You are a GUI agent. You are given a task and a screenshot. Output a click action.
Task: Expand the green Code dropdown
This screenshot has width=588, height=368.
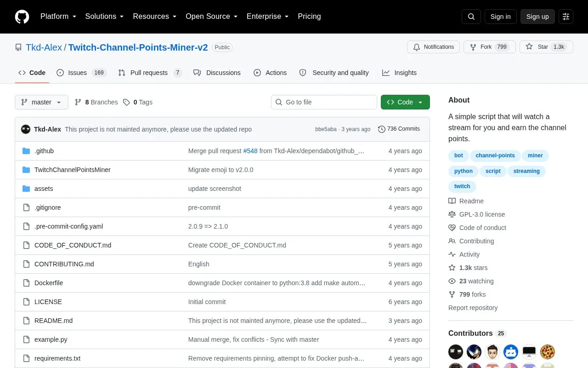[x=405, y=102]
